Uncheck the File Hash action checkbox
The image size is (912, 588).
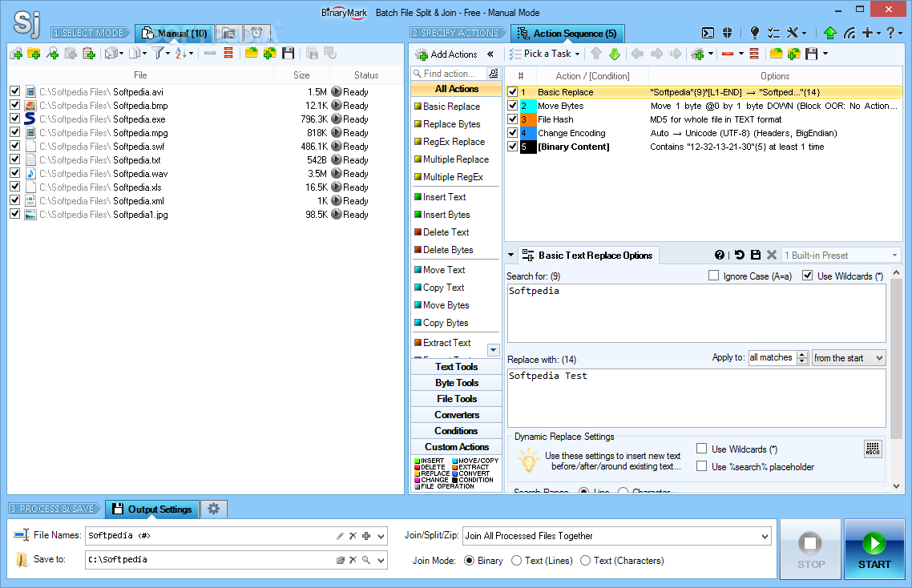tap(512, 119)
